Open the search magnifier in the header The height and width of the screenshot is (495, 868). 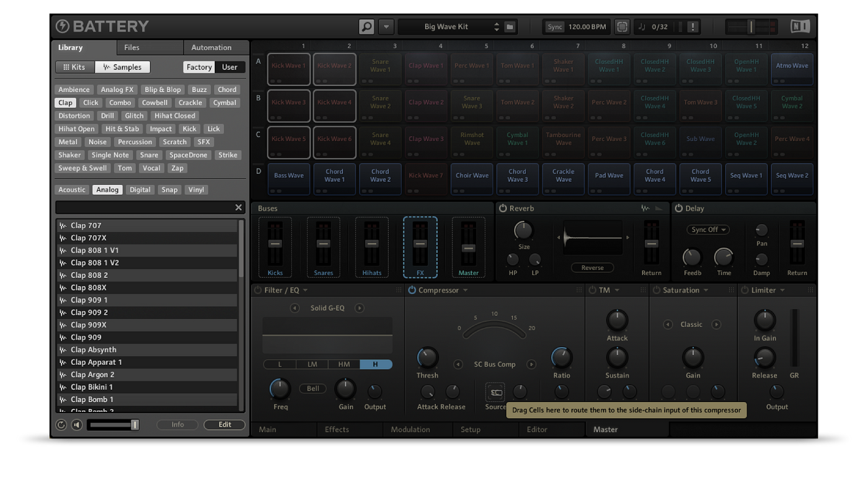[366, 27]
